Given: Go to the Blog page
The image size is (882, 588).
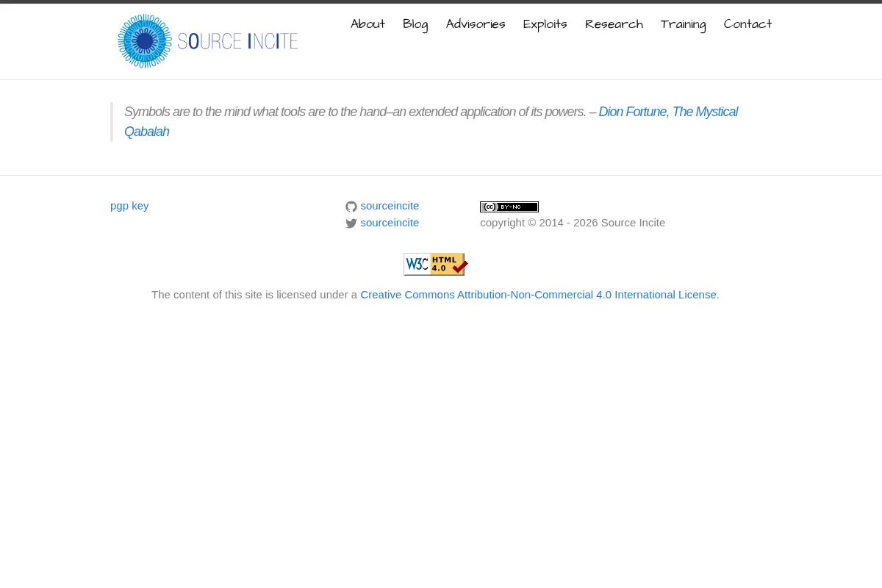Looking at the screenshot, I should (415, 24).
